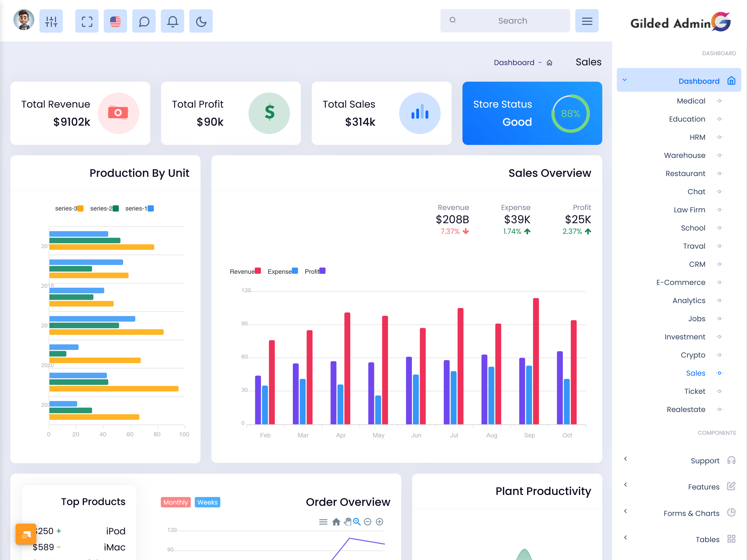Select Ticket in the sidebar
This screenshot has height=560, width=747.
[695, 391]
